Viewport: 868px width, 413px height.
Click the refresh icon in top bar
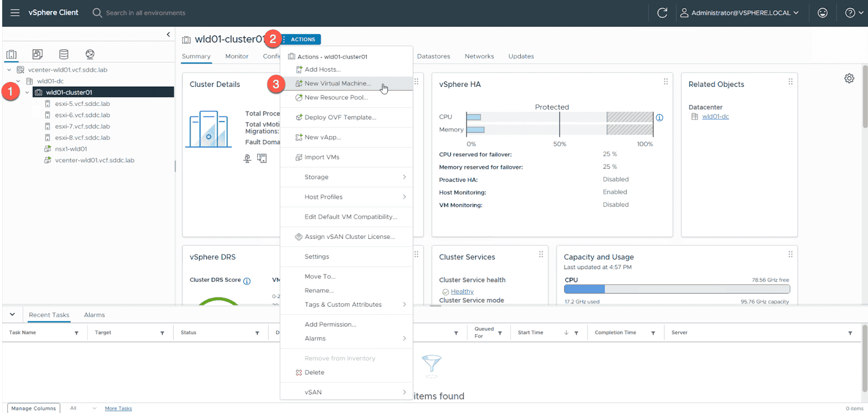(662, 13)
